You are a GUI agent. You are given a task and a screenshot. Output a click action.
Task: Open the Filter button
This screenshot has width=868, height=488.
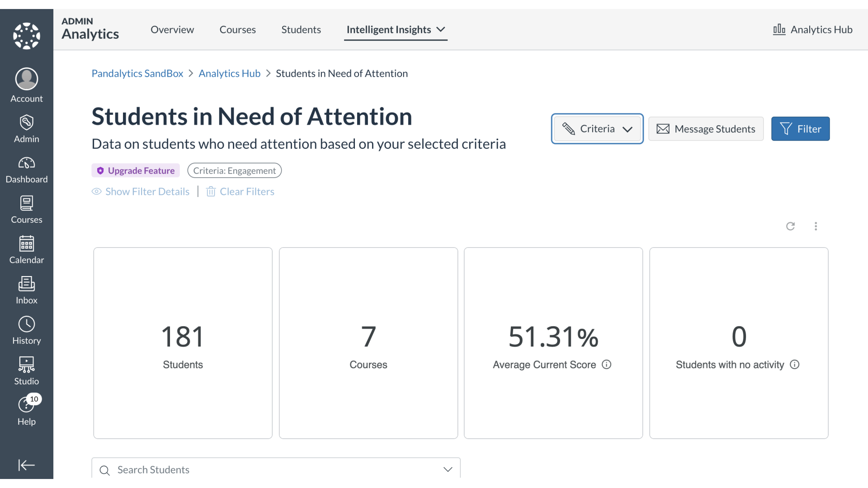(x=800, y=129)
